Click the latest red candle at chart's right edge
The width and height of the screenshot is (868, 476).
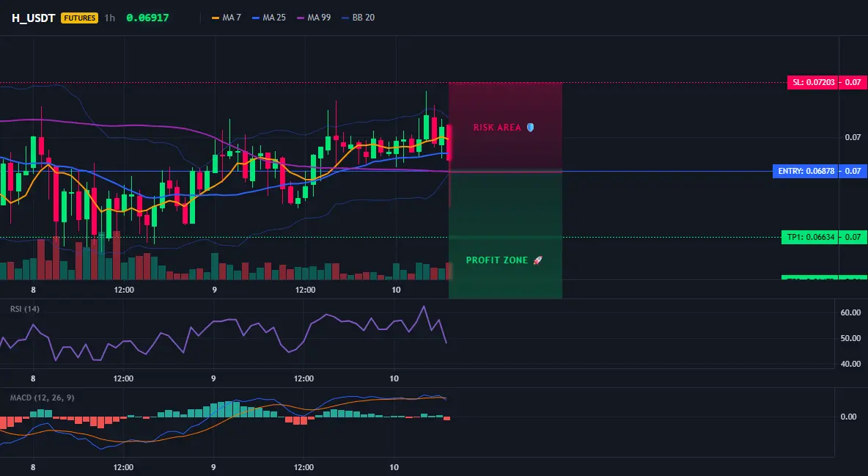[449, 142]
